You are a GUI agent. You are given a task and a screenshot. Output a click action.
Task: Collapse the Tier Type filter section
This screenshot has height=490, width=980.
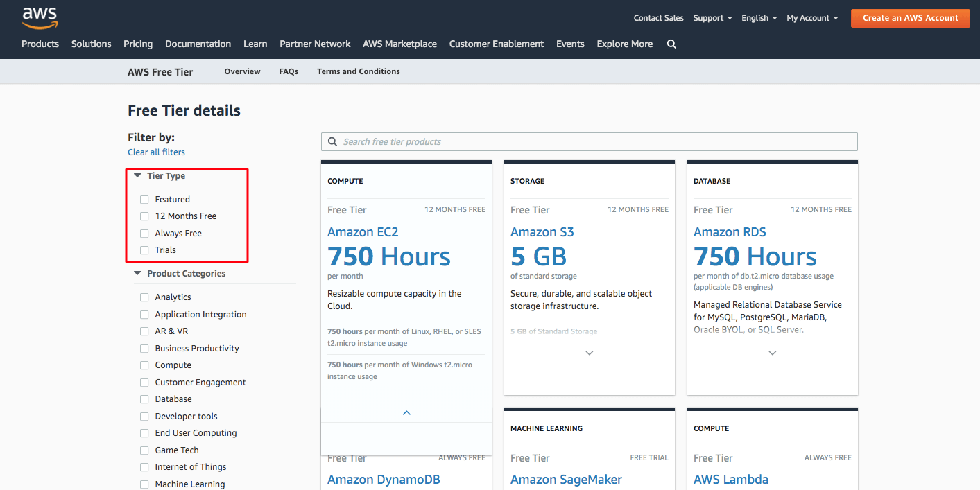[137, 176]
